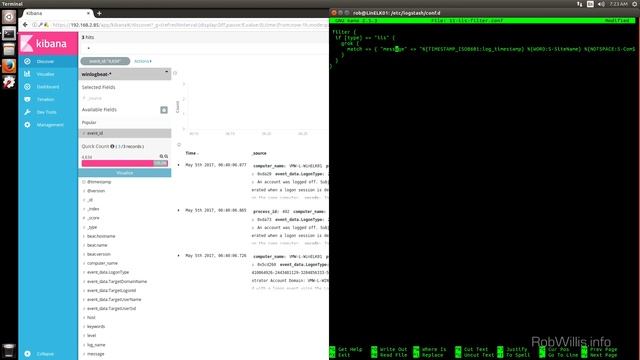The width and height of the screenshot is (640, 360).
Task: Select the _index field
Action: 93,209
